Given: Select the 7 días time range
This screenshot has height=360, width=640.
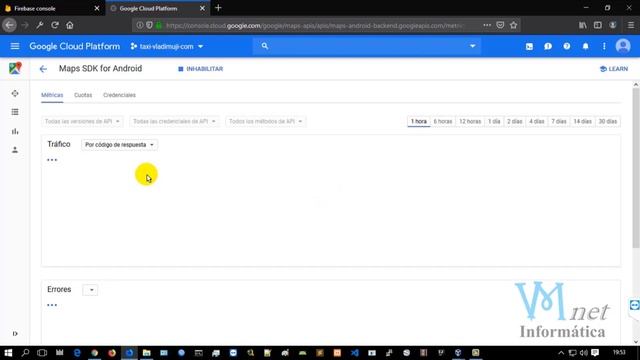Looking at the screenshot, I should [x=559, y=122].
